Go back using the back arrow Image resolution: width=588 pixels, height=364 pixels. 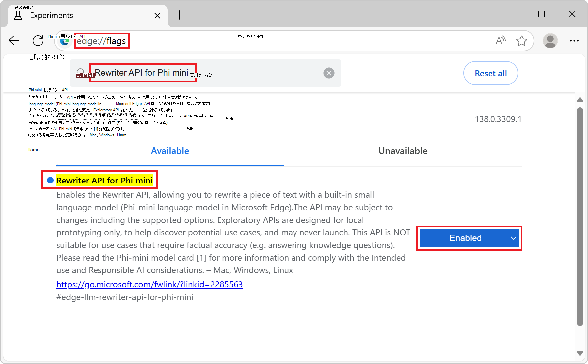[x=14, y=41]
